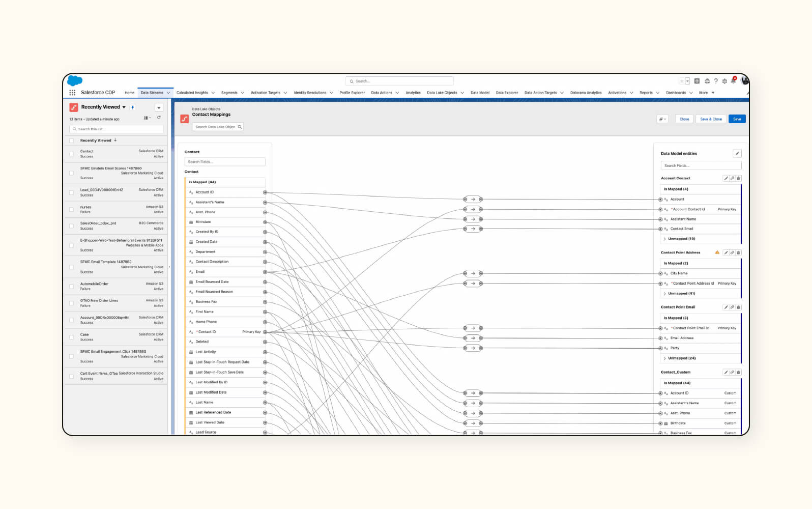812x509 pixels.
Task: Open the notifications bell
Action: (733, 81)
